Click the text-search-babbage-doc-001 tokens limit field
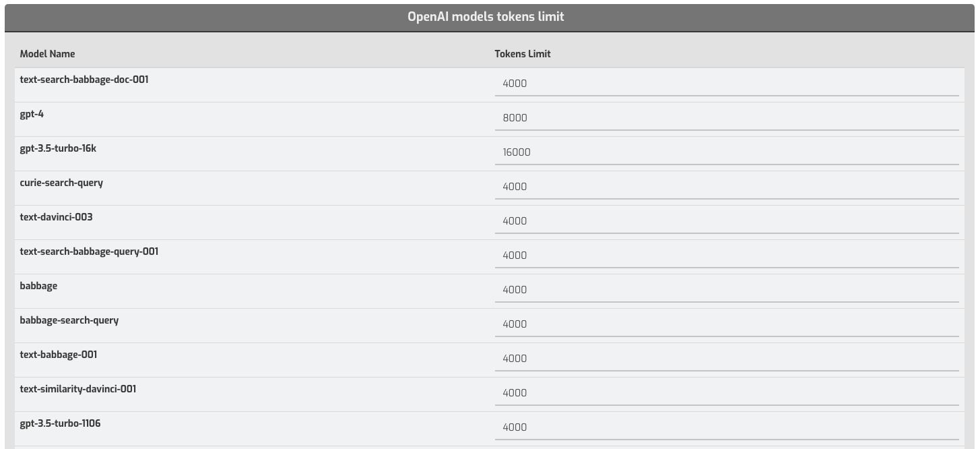The image size is (980, 449). pyautogui.click(x=726, y=84)
